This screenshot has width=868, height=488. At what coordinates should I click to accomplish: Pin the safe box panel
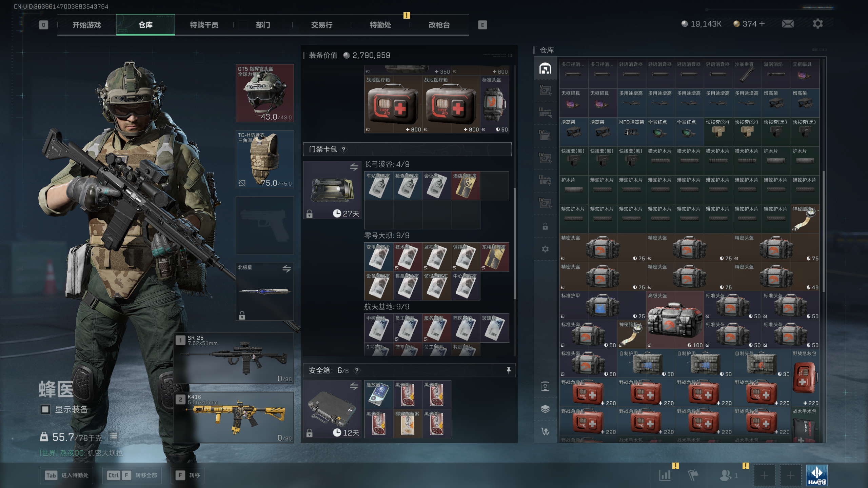[508, 370]
